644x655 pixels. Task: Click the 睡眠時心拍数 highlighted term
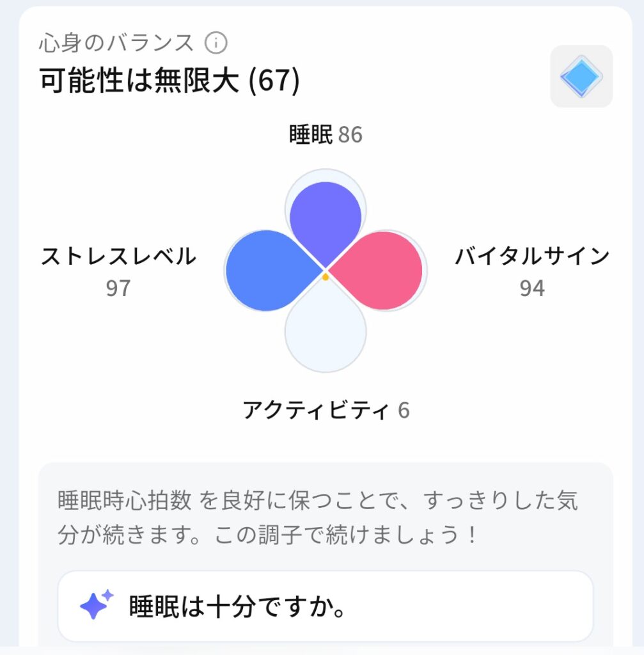(x=124, y=500)
